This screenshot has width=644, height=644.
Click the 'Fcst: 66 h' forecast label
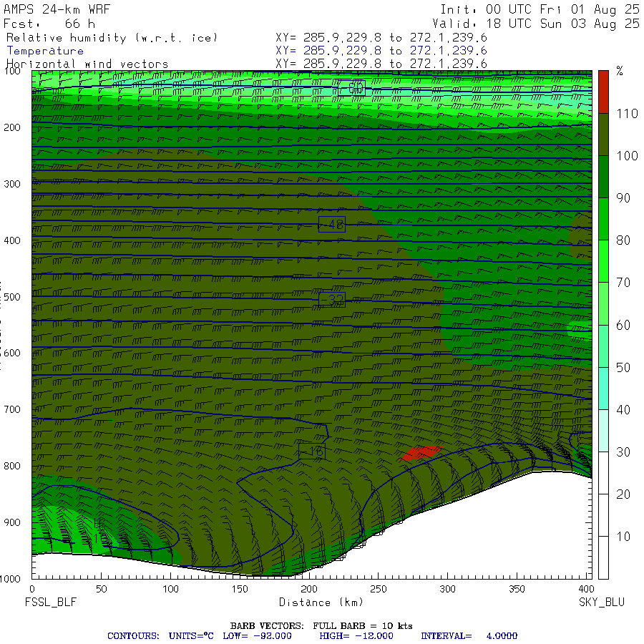pos(49,24)
